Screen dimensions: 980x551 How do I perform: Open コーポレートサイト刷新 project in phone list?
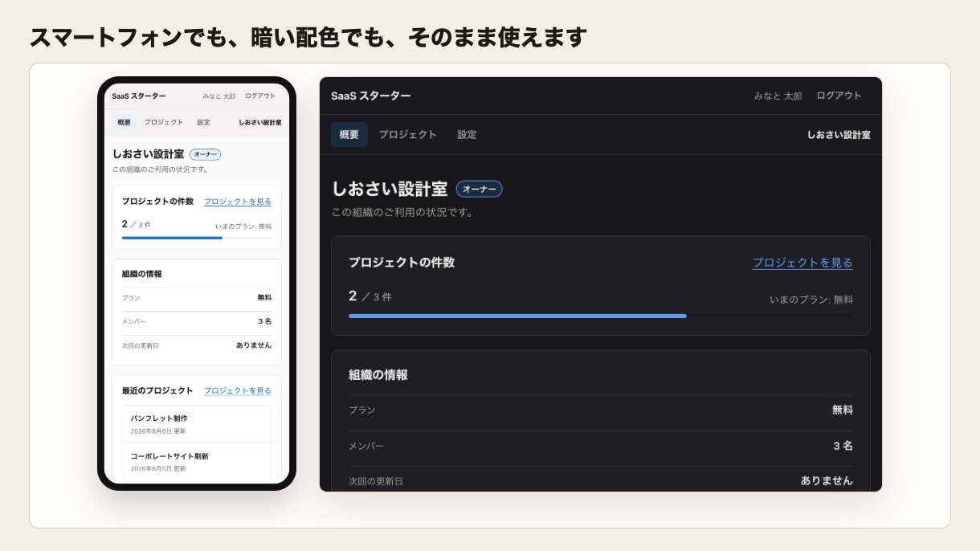click(x=197, y=461)
